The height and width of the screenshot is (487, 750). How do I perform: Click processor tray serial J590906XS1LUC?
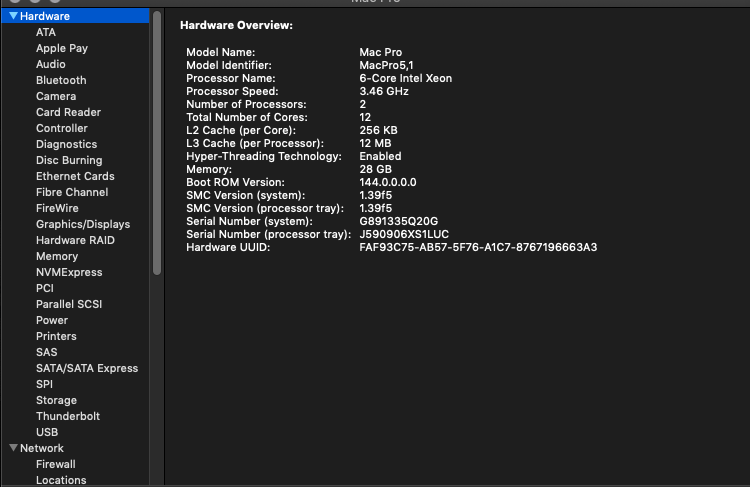(x=404, y=234)
